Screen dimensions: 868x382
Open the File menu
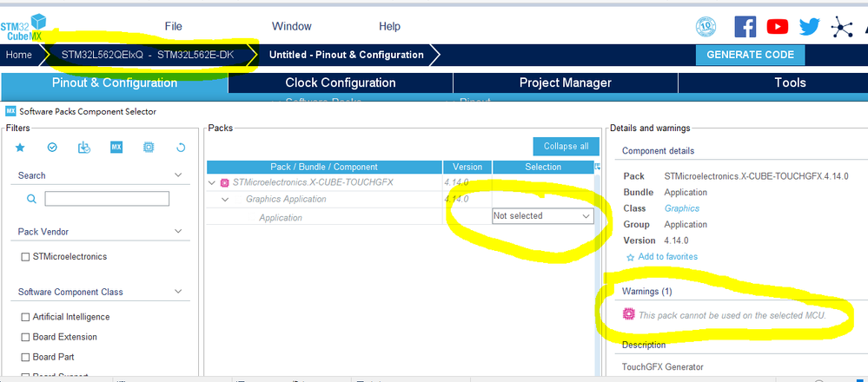point(173,26)
